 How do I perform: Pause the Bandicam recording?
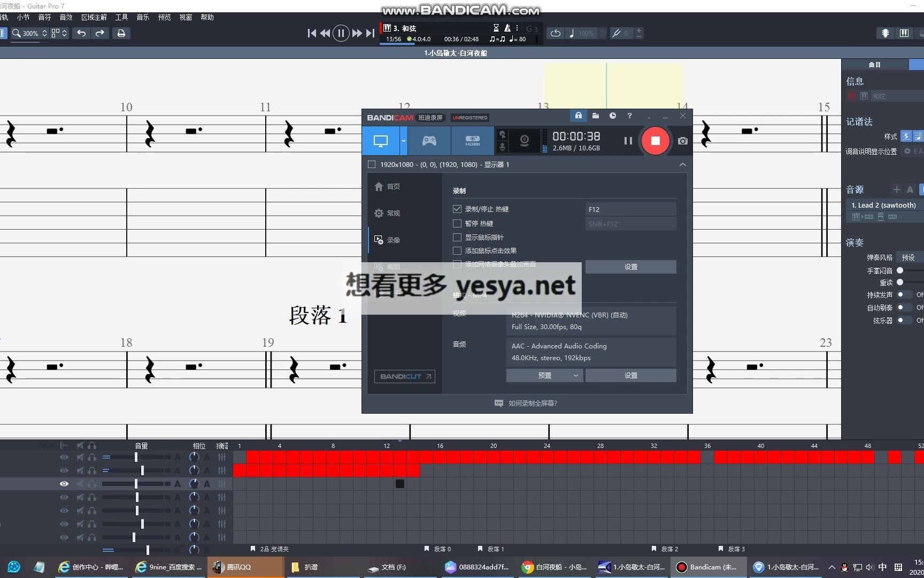point(628,141)
